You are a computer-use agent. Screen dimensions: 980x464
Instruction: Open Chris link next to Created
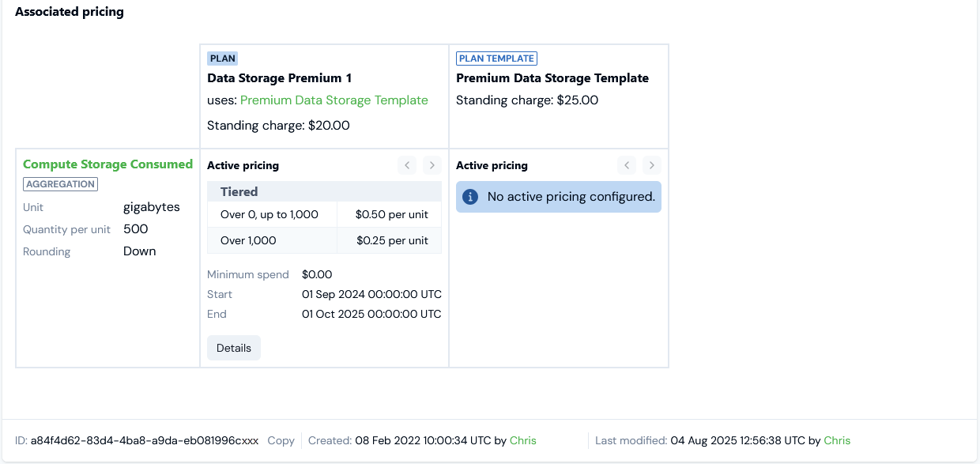523,440
